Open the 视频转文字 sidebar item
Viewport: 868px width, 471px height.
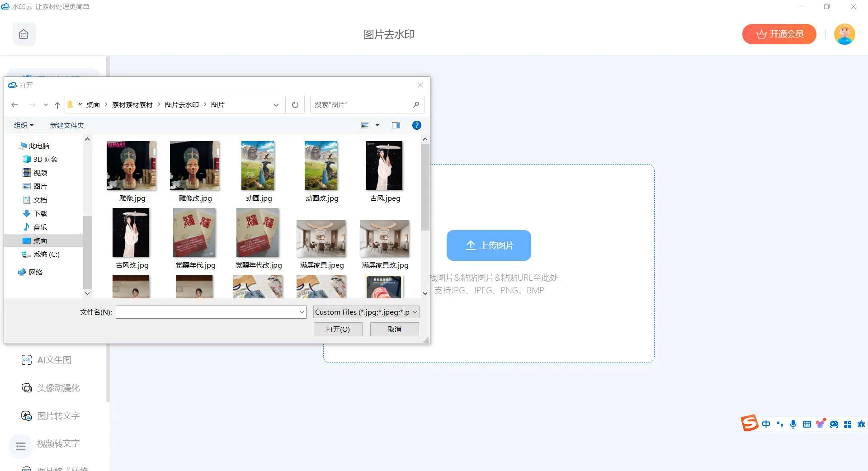(x=58, y=444)
